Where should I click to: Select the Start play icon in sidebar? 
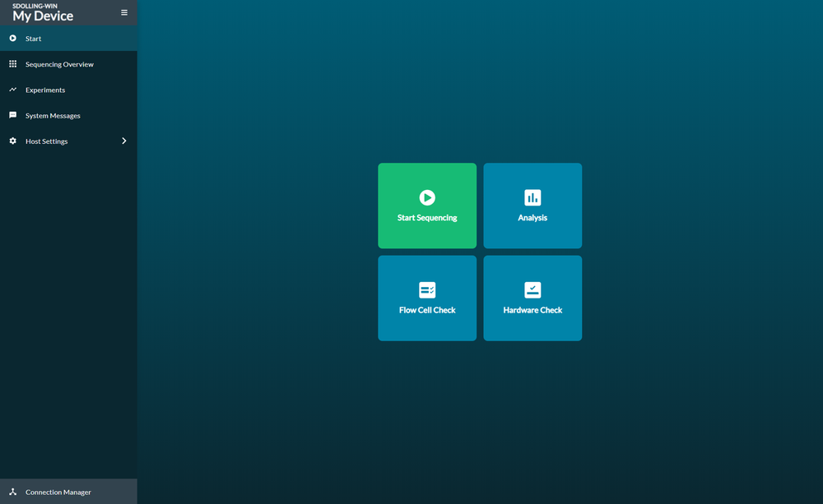point(12,39)
